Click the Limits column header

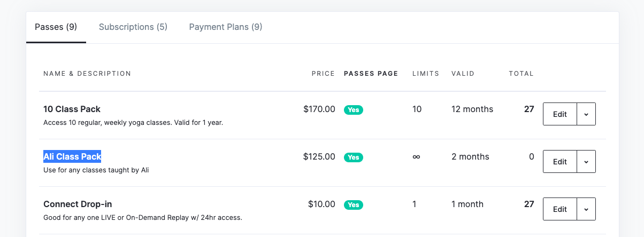pos(426,74)
